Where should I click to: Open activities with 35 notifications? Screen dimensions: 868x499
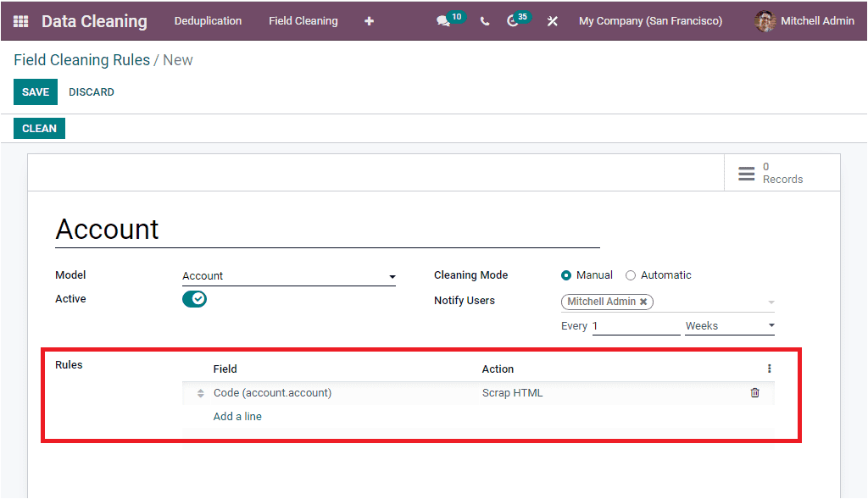click(513, 20)
